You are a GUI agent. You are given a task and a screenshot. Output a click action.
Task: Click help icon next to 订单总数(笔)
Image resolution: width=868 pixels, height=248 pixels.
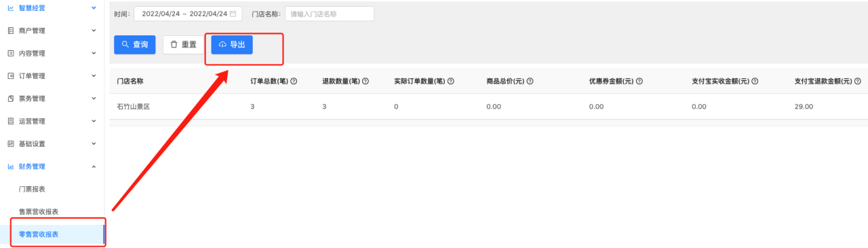pos(294,81)
